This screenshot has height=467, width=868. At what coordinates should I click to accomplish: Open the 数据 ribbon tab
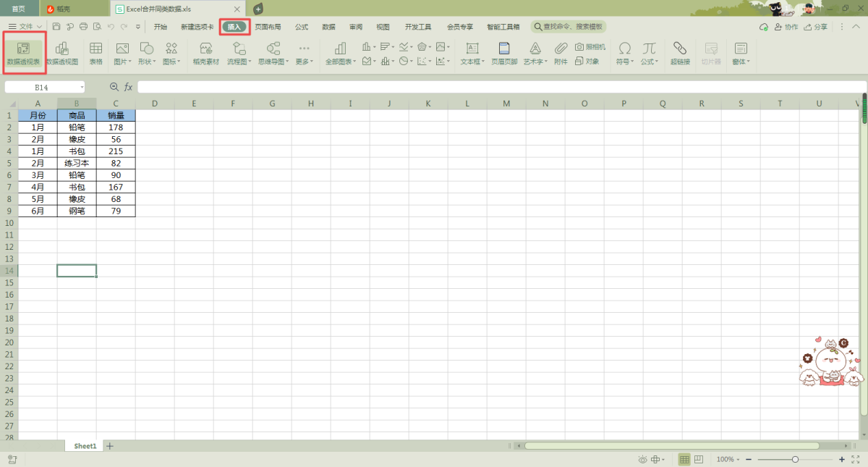(328, 27)
